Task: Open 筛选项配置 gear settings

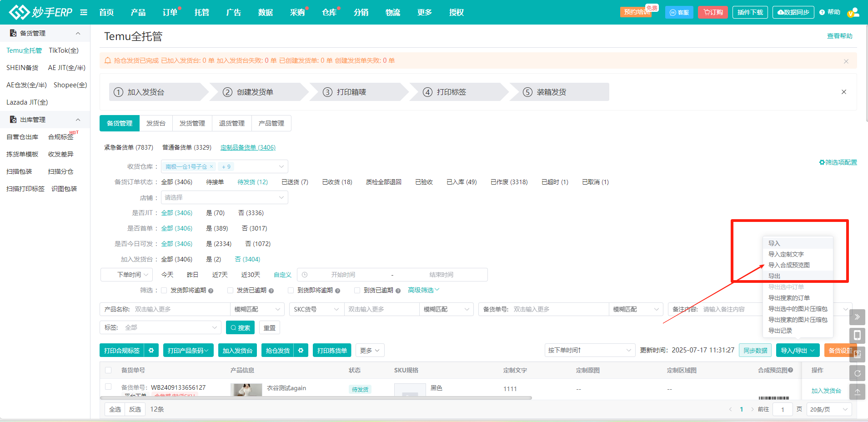Action: click(838, 162)
